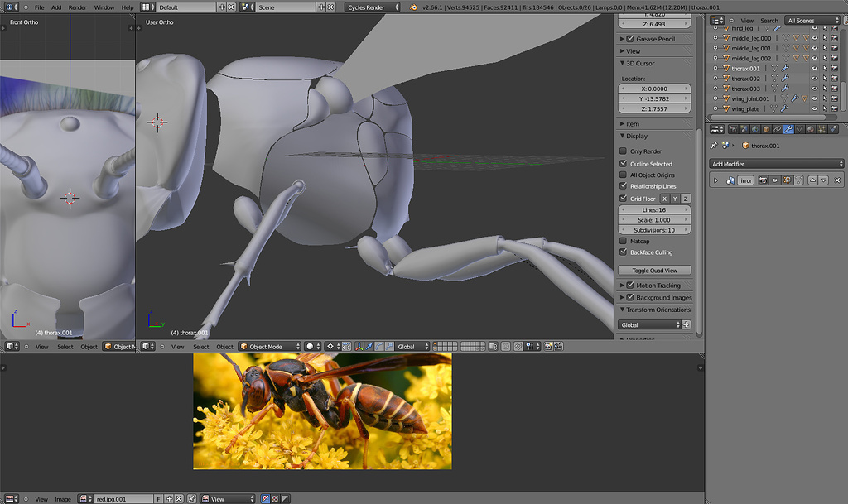Click wrench modifier icon on thorax.002 row
The height and width of the screenshot is (504, 848).
pyautogui.click(x=784, y=79)
